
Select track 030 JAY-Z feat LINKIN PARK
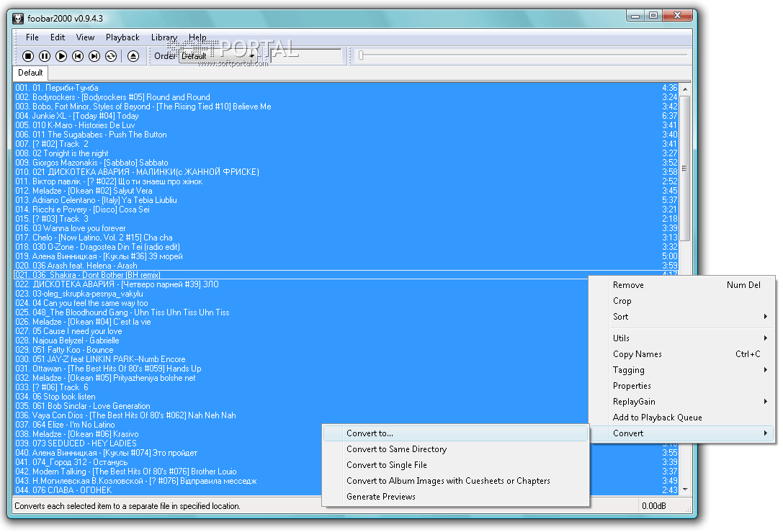click(x=301, y=359)
